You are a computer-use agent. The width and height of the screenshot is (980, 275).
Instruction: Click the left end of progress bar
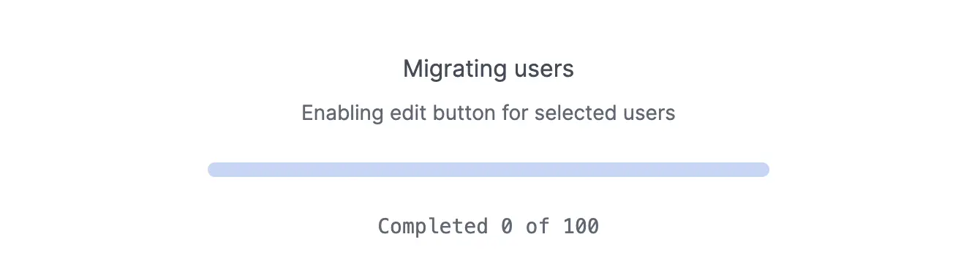tap(212, 170)
